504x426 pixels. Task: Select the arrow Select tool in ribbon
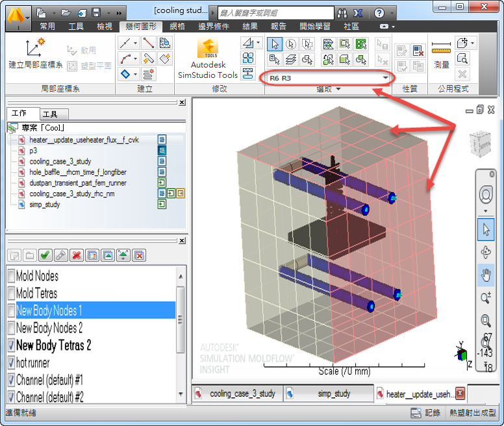pos(275,44)
